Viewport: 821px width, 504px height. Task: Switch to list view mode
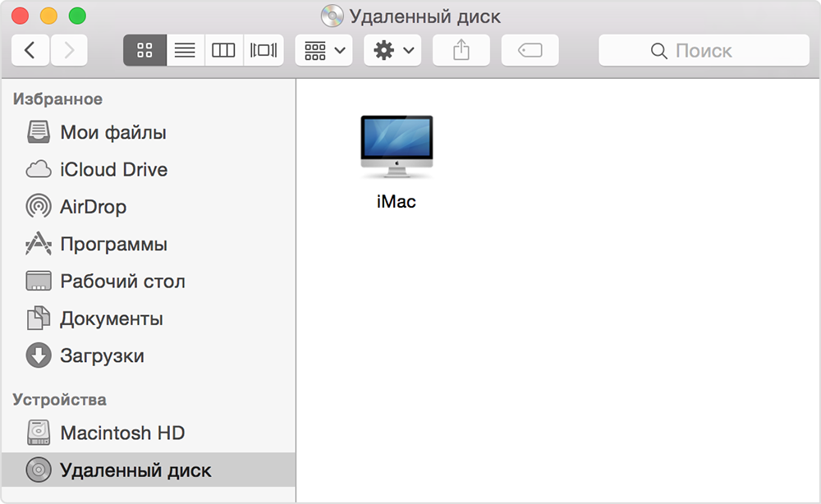coord(185,50)
